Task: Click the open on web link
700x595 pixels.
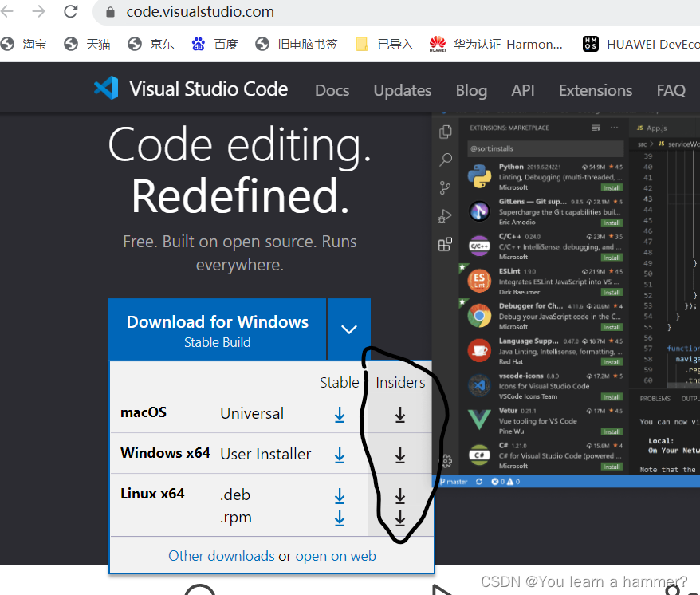Action: point(336,556)
